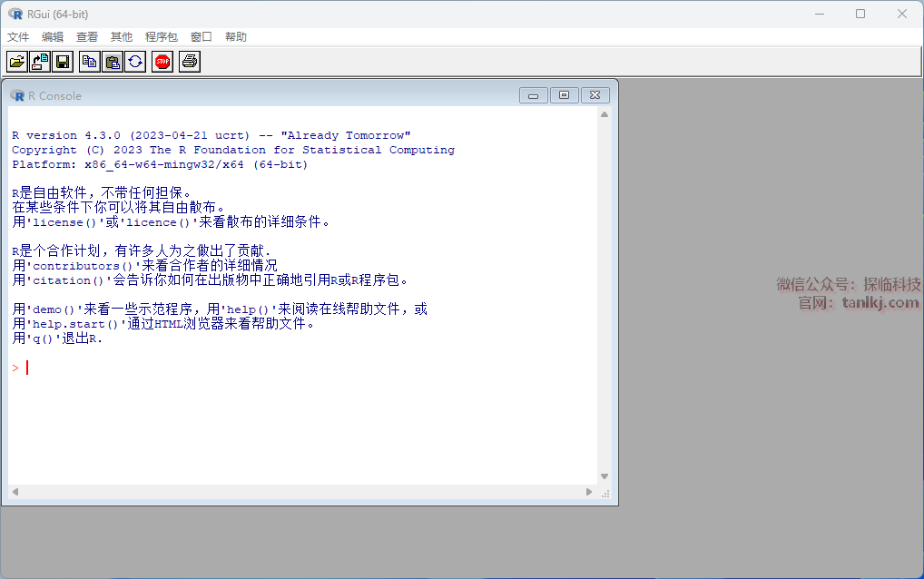The height and width of the screenshot is (579, 924).
Task: Click the 'Platform: x86_64-w64-mingw32/x64' line
Action: pyautogui.click(x=160, y=165)
